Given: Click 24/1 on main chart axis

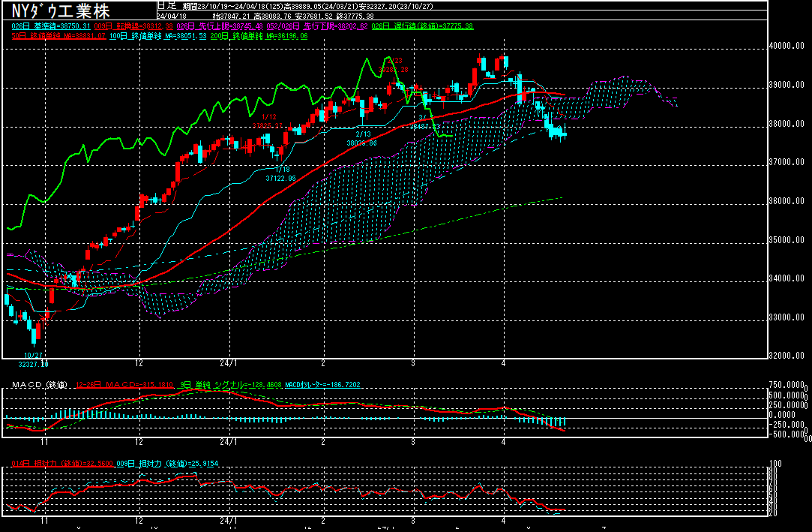Looking at the screenshot, I should (229, 363).
